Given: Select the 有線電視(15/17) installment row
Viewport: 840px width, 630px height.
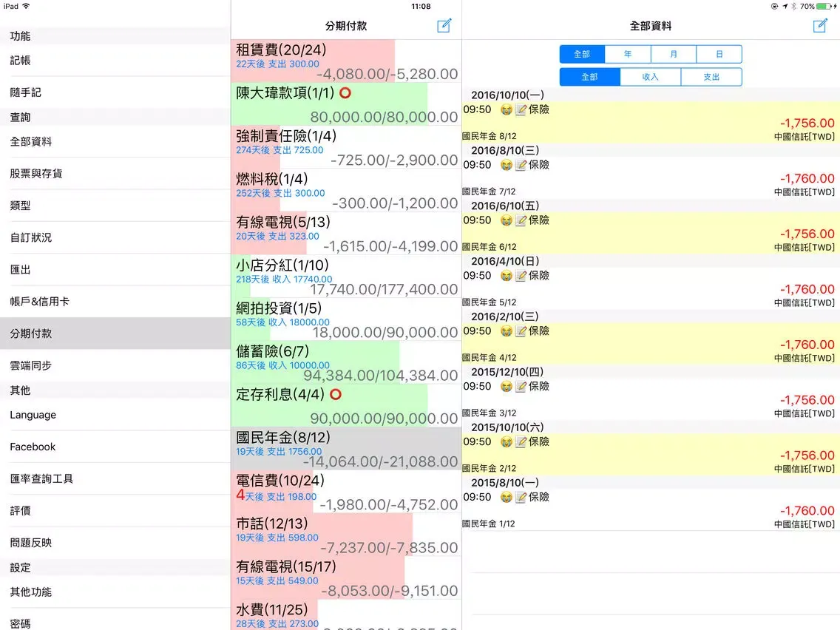Looking at the screenshot, I should tap(346, 578).
